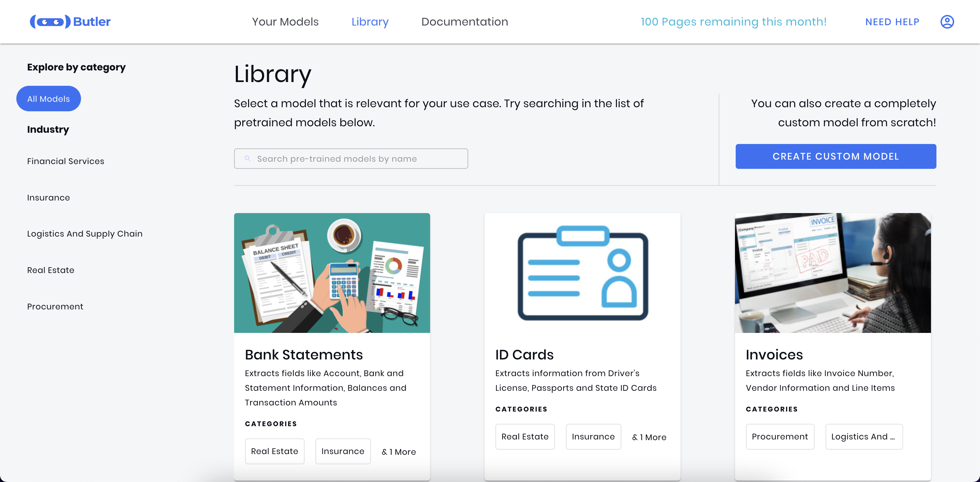Select the Library navigation tab
This screenshot has height=482, width=980.
370,22
